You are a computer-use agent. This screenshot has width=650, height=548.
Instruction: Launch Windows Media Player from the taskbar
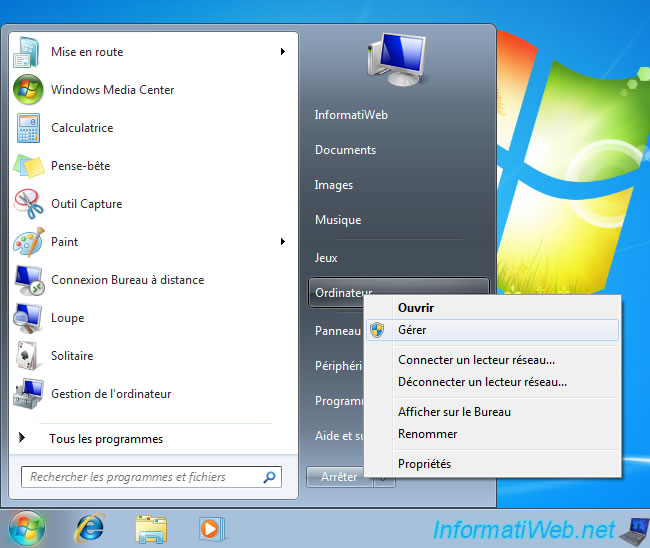pyautogui.click(x=211, y=529)
